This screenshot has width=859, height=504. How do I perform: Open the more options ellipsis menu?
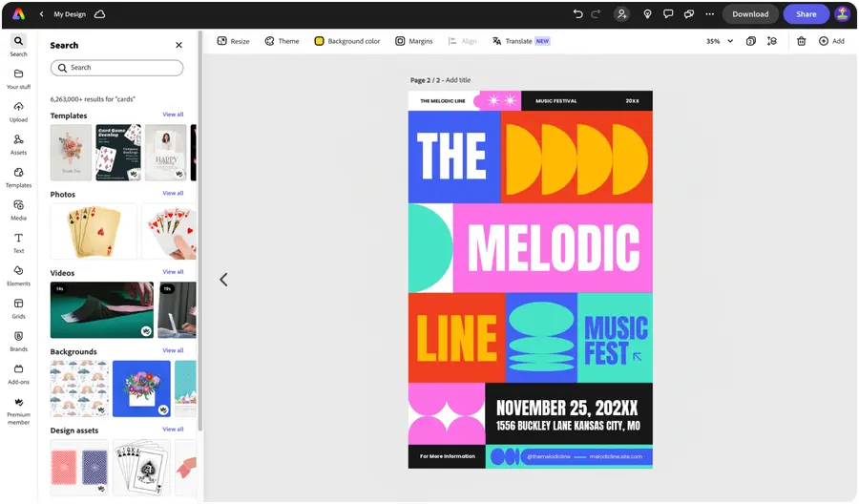(709, 14)
